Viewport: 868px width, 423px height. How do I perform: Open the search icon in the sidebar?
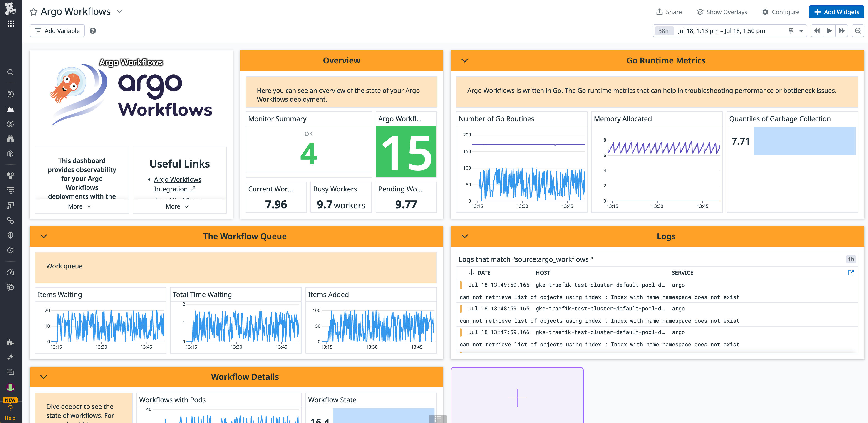click(x=10, y=72)
